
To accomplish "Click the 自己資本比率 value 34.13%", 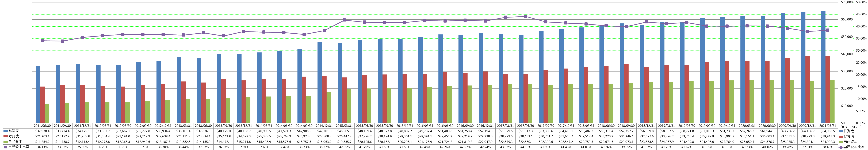I will 43,147.
